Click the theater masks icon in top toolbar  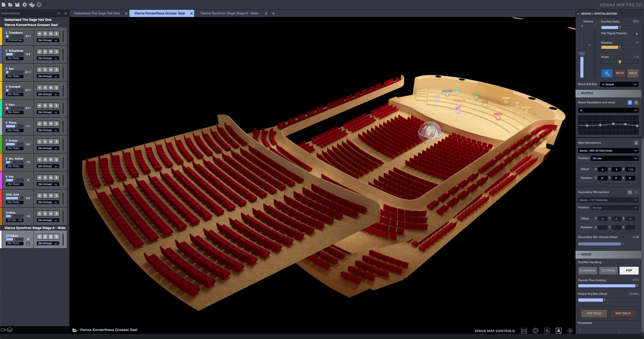tap(32, 5)
